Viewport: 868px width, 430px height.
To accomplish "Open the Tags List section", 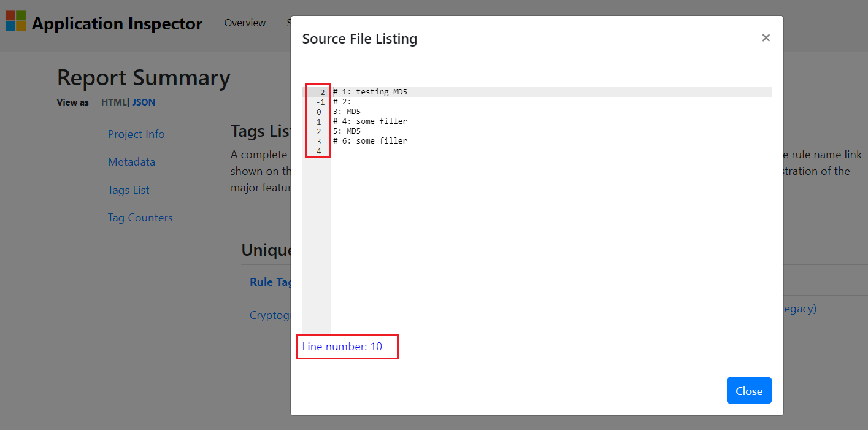I will click(x=128, y=190).
